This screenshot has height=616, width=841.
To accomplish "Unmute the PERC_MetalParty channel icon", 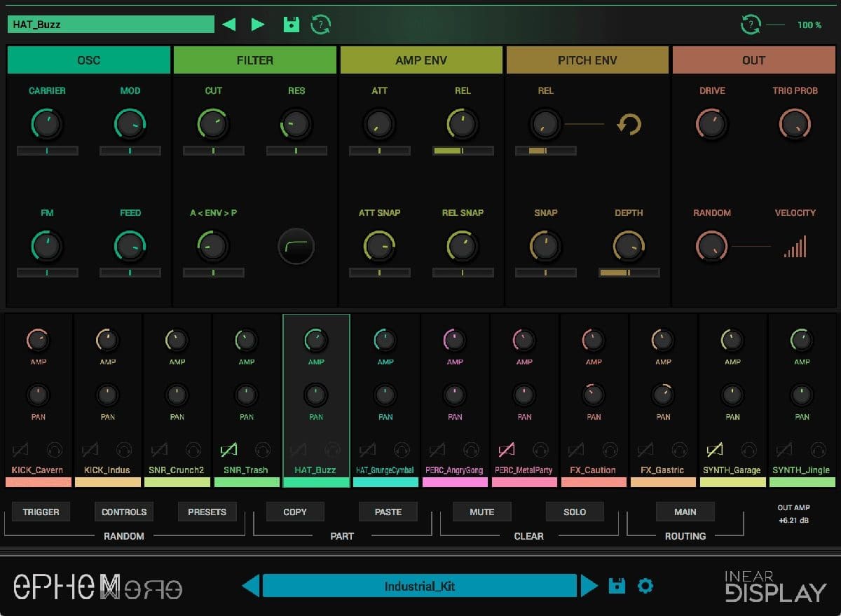I will [x=507, y=449].
